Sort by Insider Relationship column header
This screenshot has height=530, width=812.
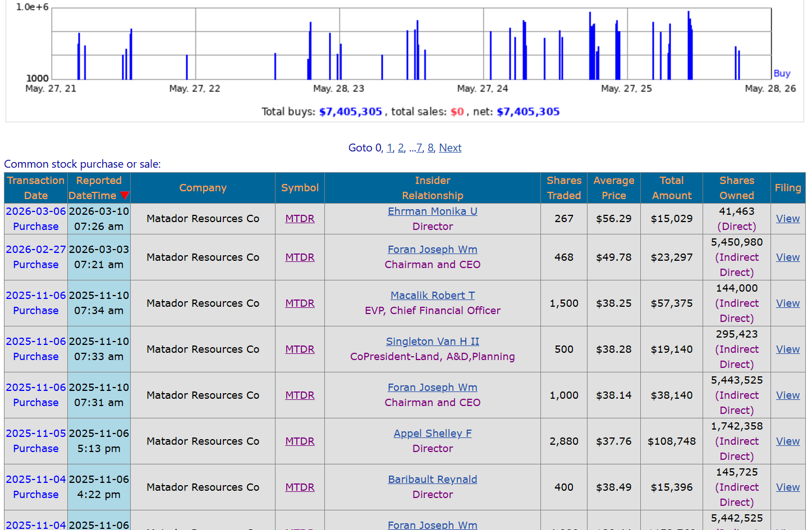click(433, 188)
